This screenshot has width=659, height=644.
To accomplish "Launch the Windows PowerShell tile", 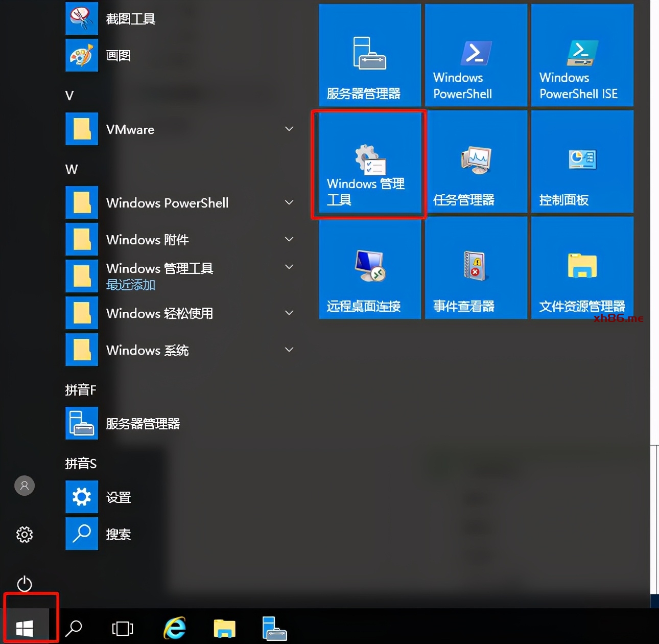I will pos(476,55).
